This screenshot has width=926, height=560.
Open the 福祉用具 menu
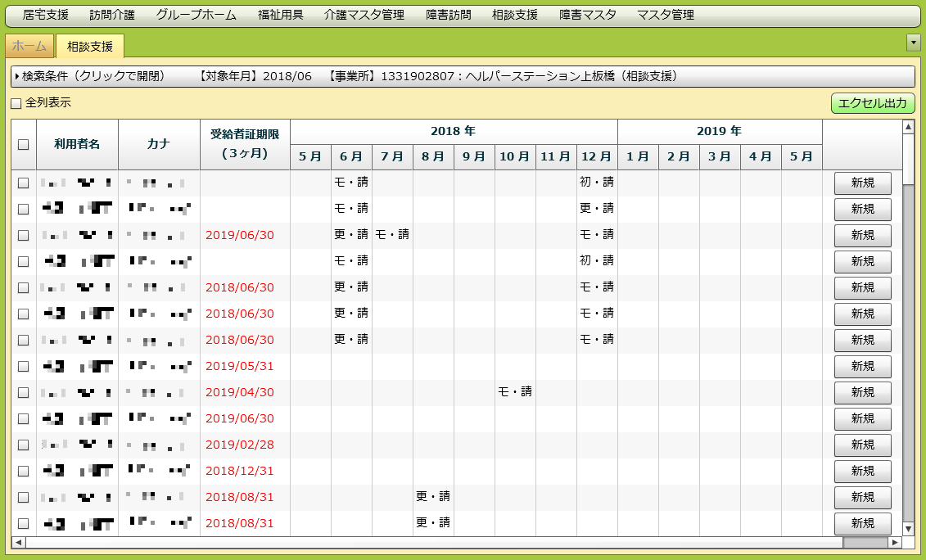point(280,15)
